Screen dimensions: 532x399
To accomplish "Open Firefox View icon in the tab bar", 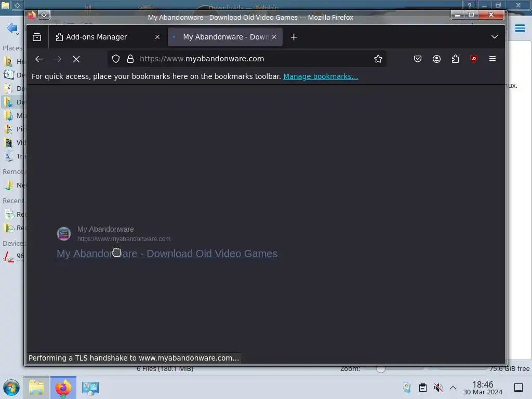I will [37, 37].
